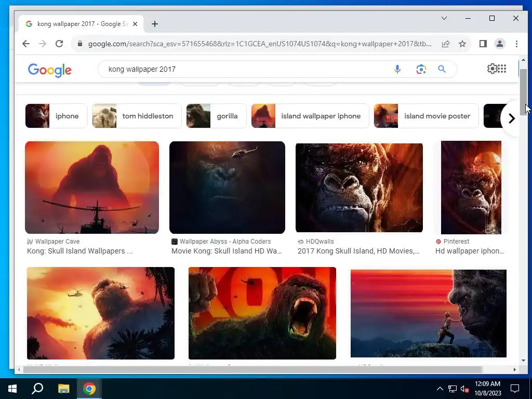532x399 pixels.
Task: Click the scroll down arrow
Action: coord(523,361)
